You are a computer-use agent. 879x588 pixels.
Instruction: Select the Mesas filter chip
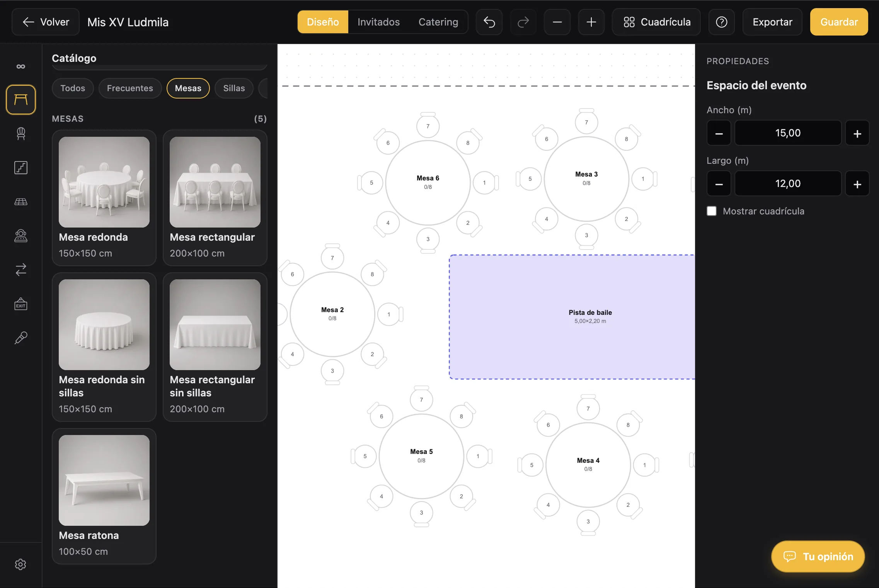point(188,88)
